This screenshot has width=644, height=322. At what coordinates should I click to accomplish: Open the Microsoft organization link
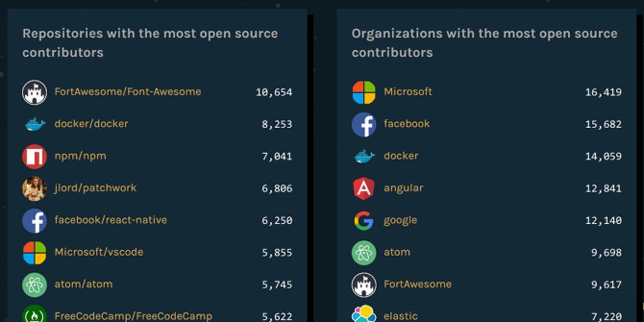[408, 92]
